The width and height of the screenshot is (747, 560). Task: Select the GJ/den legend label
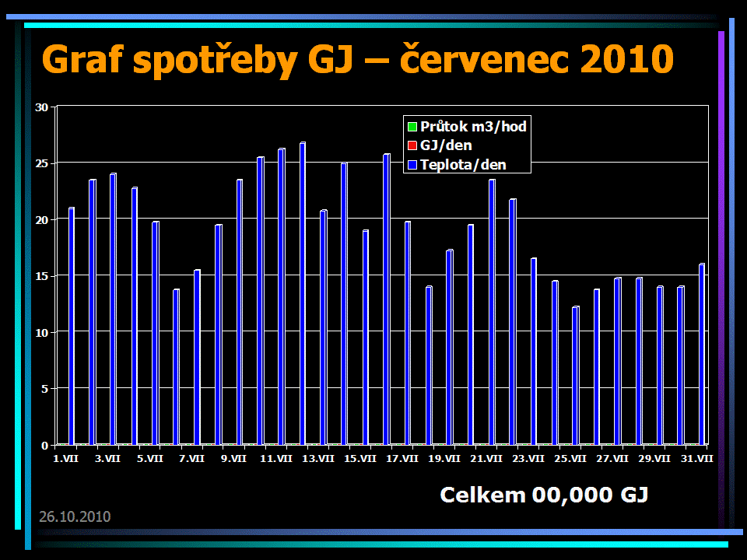446,145
